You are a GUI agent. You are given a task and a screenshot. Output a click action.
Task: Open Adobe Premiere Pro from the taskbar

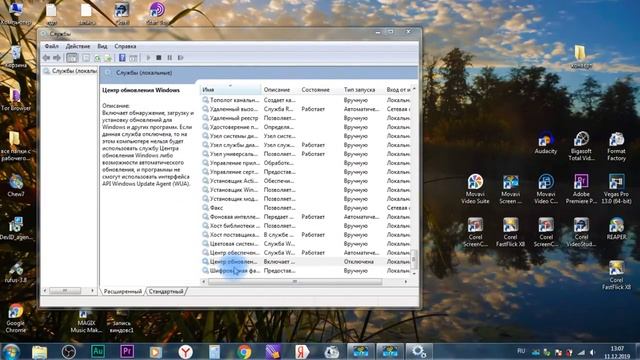point(127,351)
